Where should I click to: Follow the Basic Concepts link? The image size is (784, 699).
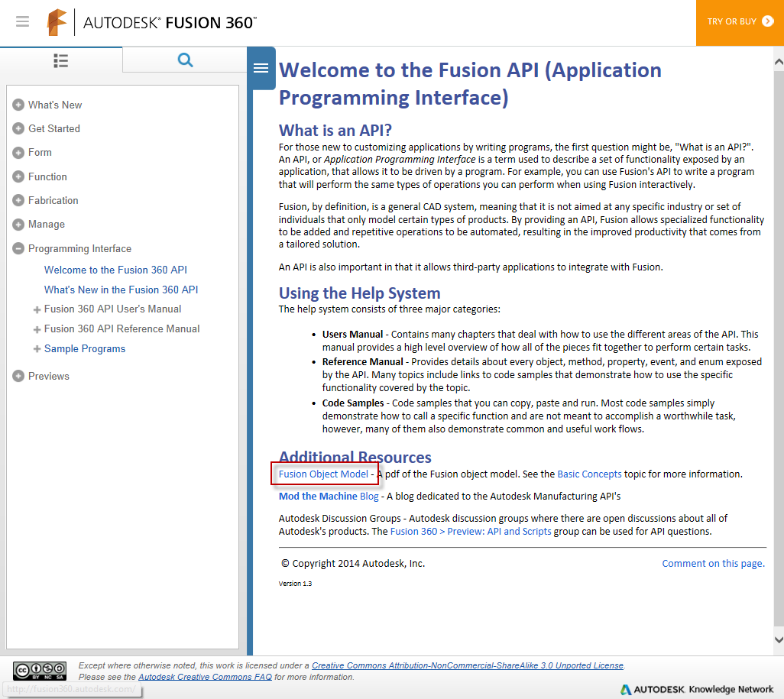(589, 474)
